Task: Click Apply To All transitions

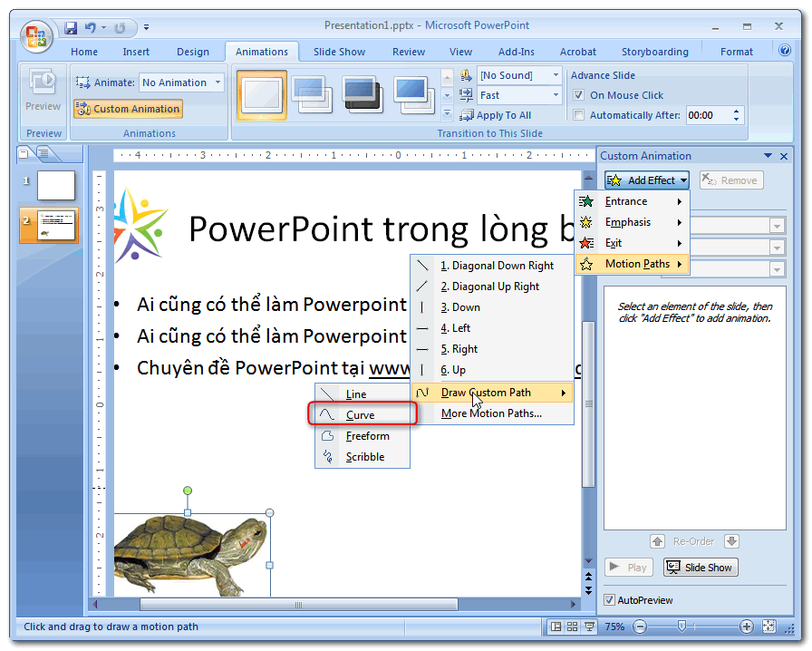Action: tap(496, 115)
